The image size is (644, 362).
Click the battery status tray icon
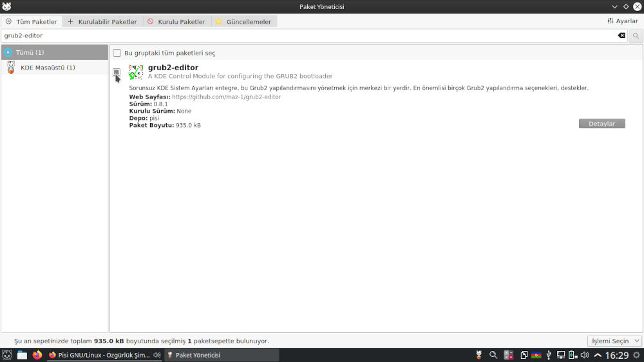[x=573, y=355]
